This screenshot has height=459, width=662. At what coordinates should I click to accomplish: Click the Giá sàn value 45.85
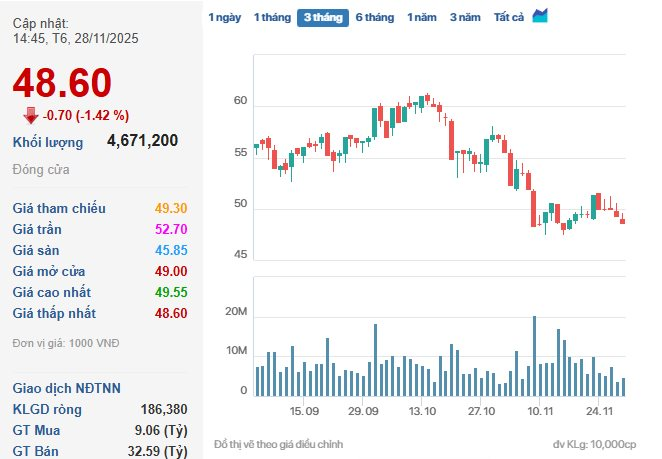(x=170, y=250)
